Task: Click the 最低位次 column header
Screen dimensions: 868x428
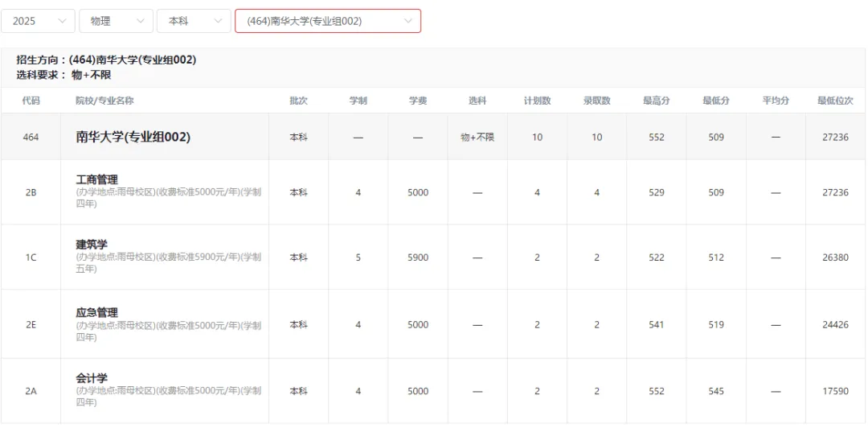Action: (x=836, y=101)
